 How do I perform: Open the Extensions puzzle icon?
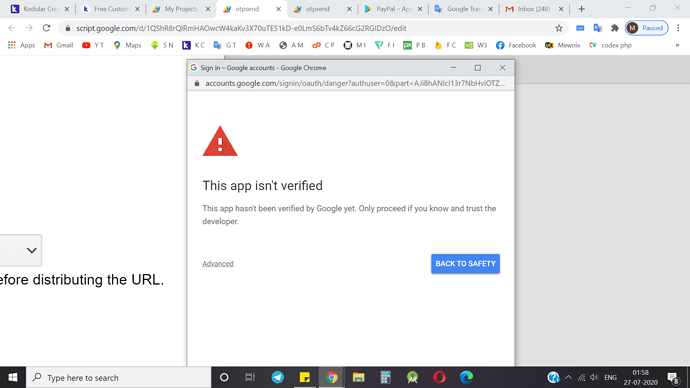615,28
